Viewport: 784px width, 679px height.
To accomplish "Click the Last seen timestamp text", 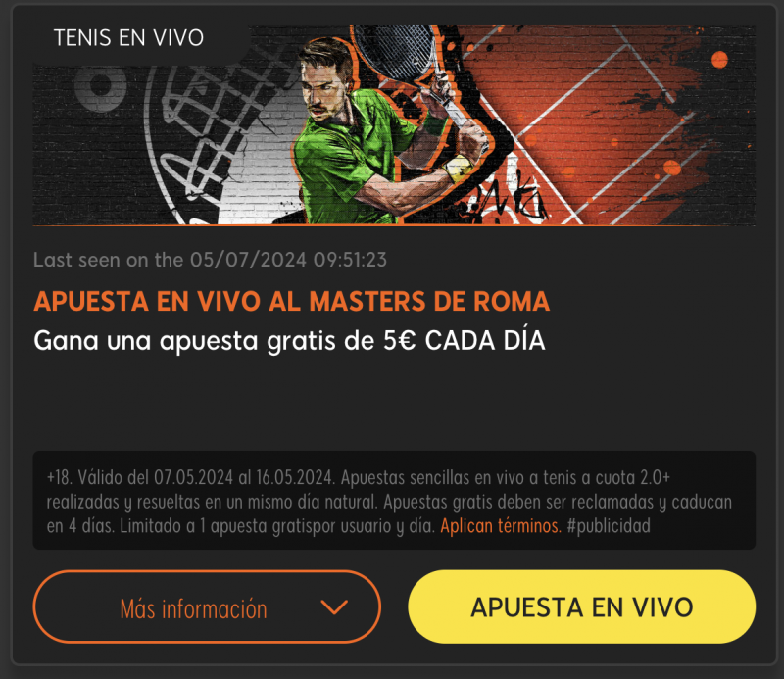I will pos(210,260).
